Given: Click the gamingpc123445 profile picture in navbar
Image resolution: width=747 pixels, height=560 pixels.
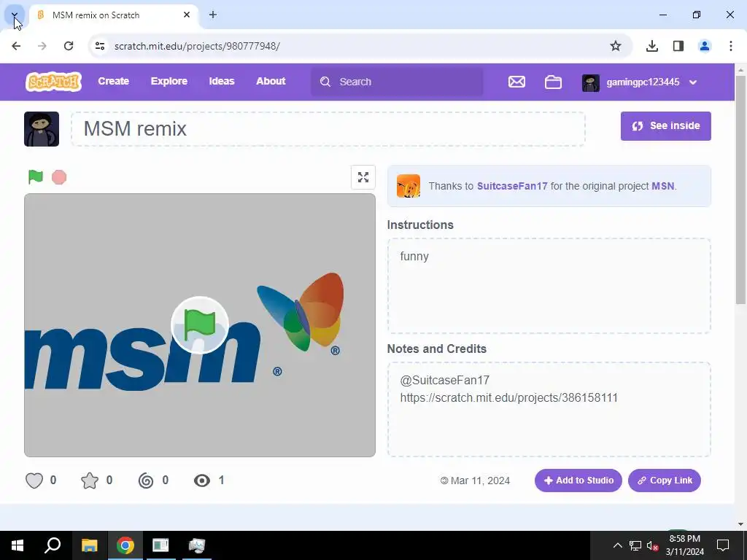Looking at the screenshot, I should pyautogui.click(x=591, y=82).
